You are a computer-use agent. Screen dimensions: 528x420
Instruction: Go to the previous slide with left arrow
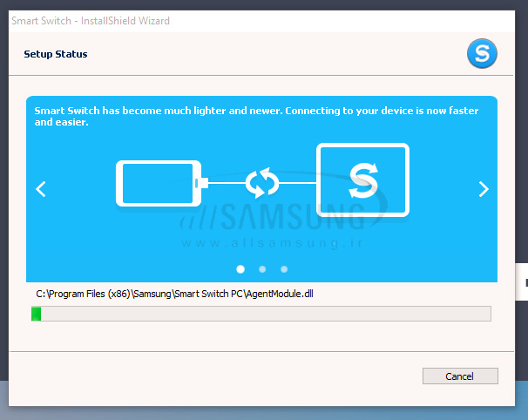[x=41, y=189]
